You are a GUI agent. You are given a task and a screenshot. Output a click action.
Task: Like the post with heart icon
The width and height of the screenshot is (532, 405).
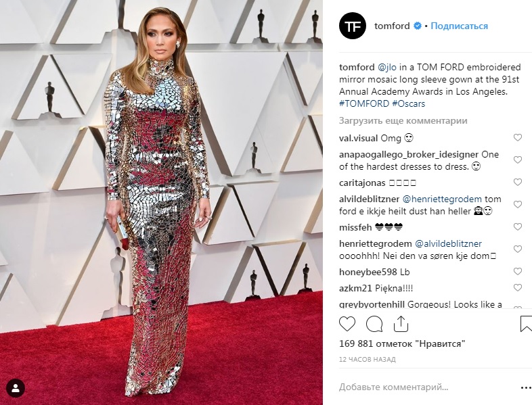[x=347, y=325]
